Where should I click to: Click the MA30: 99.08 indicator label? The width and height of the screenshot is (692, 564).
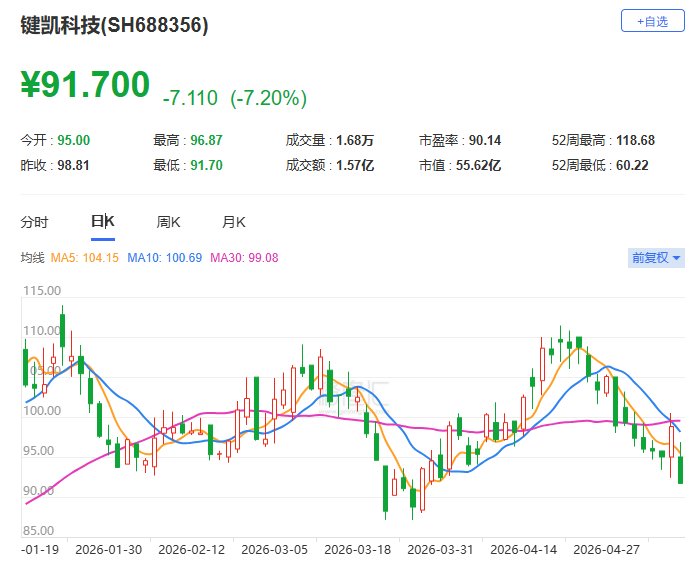point(244,258)
